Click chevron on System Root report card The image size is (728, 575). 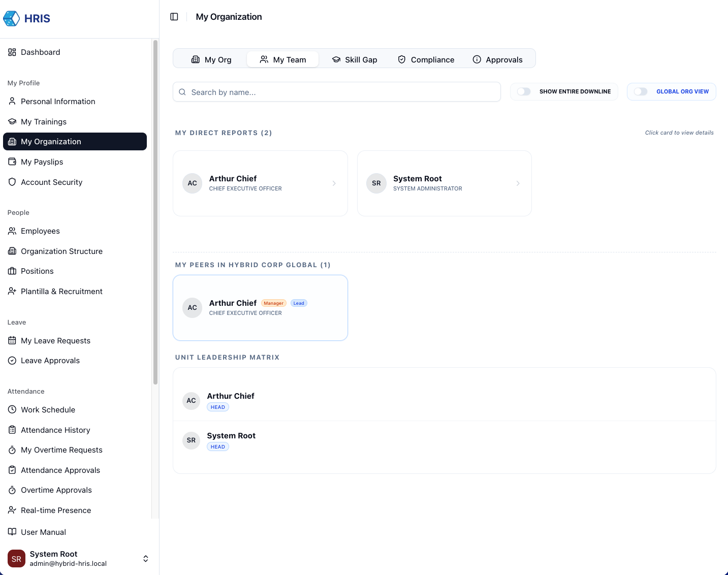(x=518, y=183)
